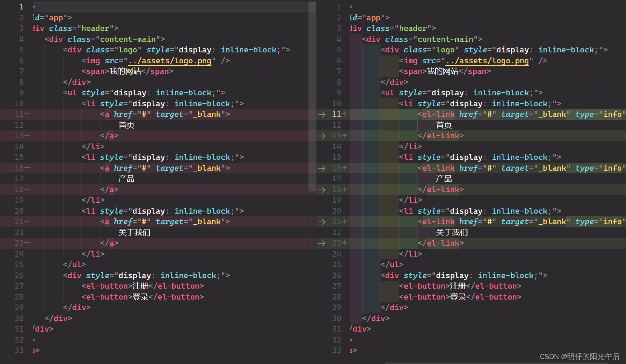Click "</a>" closing tag on left line 13
This screenshot has width=626, height=364.
click(109, 136)
